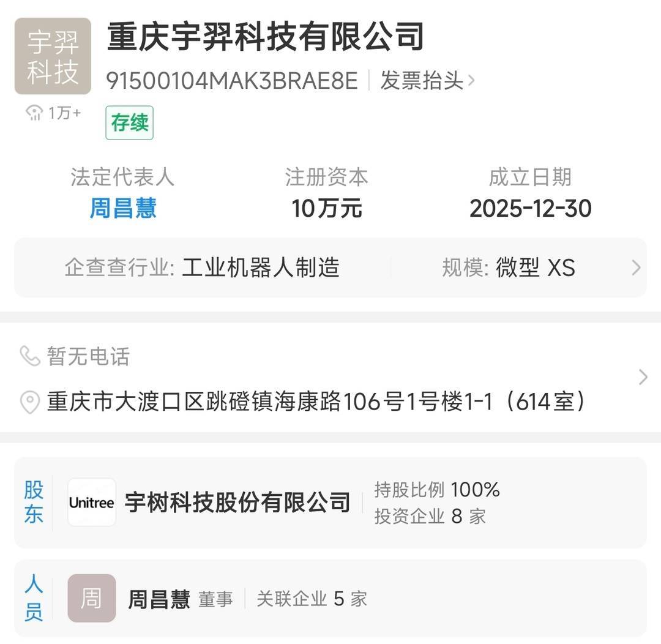
Task: Open legal representative 周昌慧 profile
Action: [123, 208]
